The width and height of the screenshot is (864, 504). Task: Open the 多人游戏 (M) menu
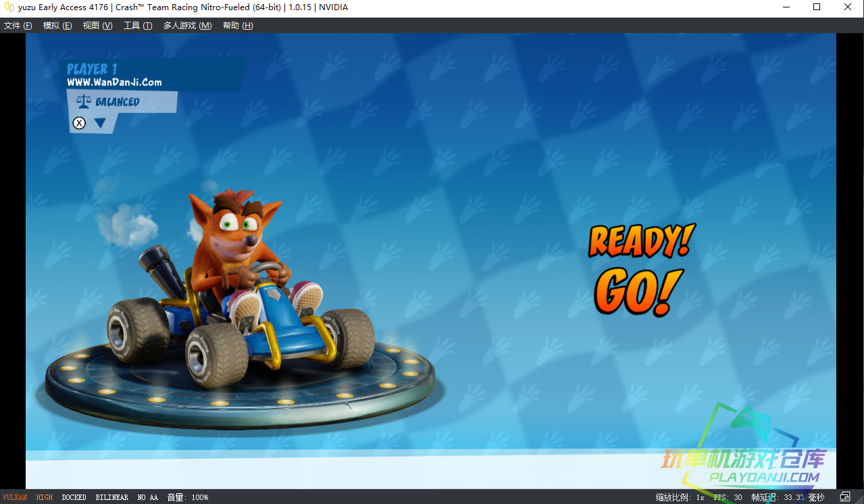coord(187,26)
